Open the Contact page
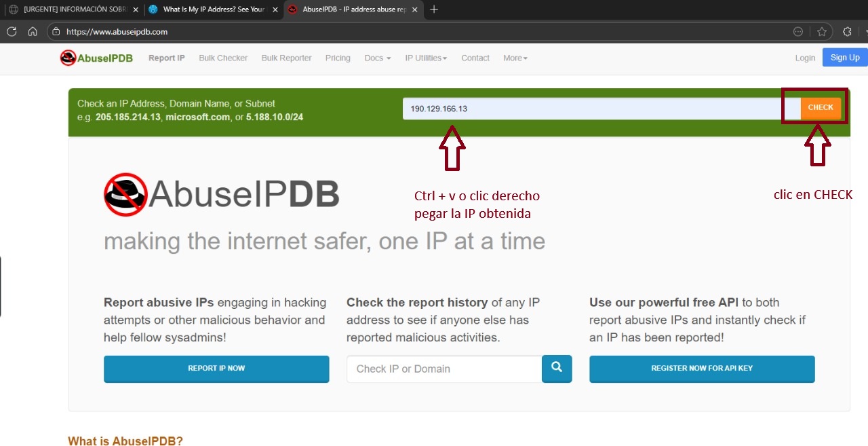Viewport: 868px width, 446px height. pyautogui.click(x=475, y=58)
